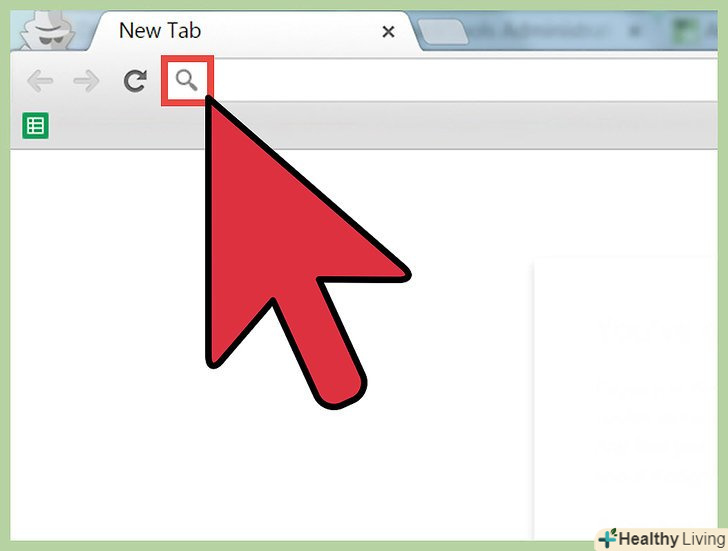Click the green plus Healthy Living icon
The width and height of the screenshot is (728, 551).
(x=607, y=538)
